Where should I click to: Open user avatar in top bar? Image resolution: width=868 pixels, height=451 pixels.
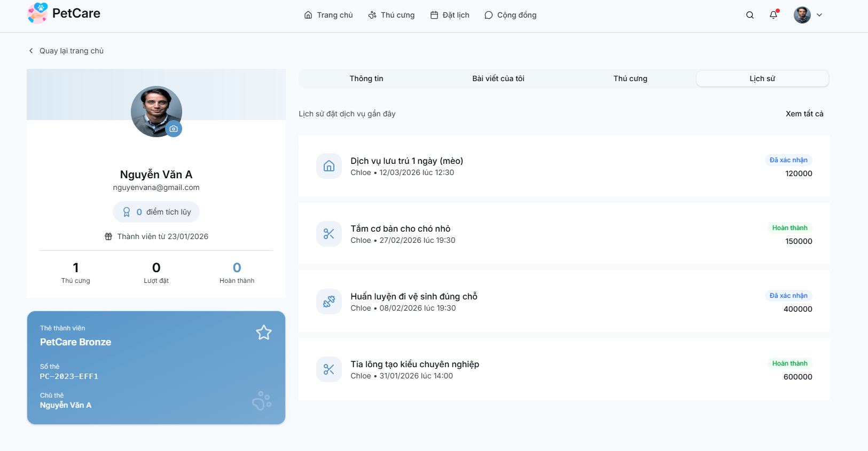point(802,15)
